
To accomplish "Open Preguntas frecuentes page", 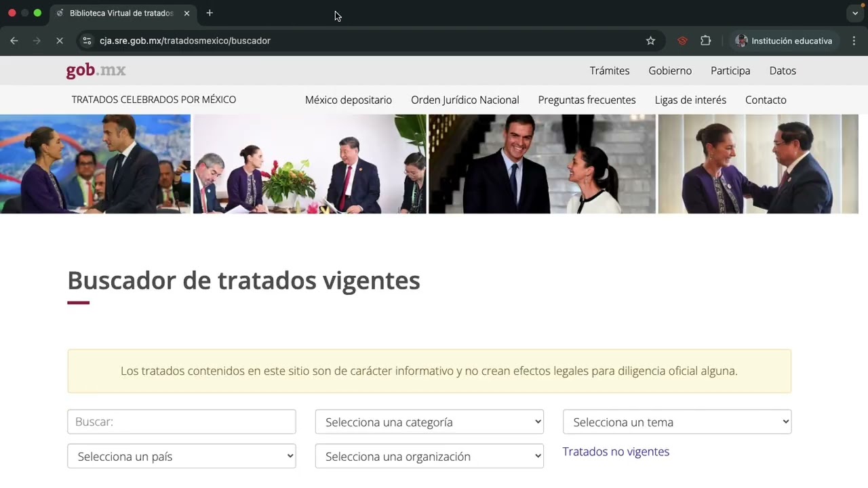I will (x=587, y=100).
